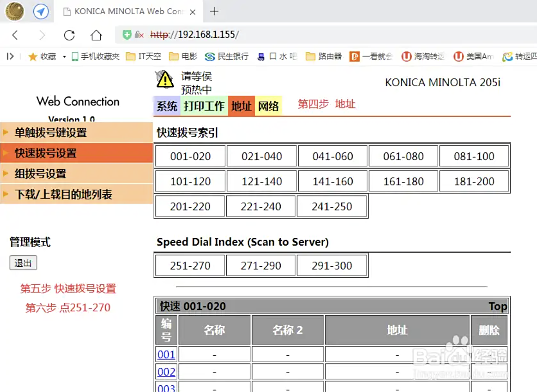The width and height of the screenshot is (537, 392).
Task: Open the IT天空 bookmark folder
Action: (143, 56)
